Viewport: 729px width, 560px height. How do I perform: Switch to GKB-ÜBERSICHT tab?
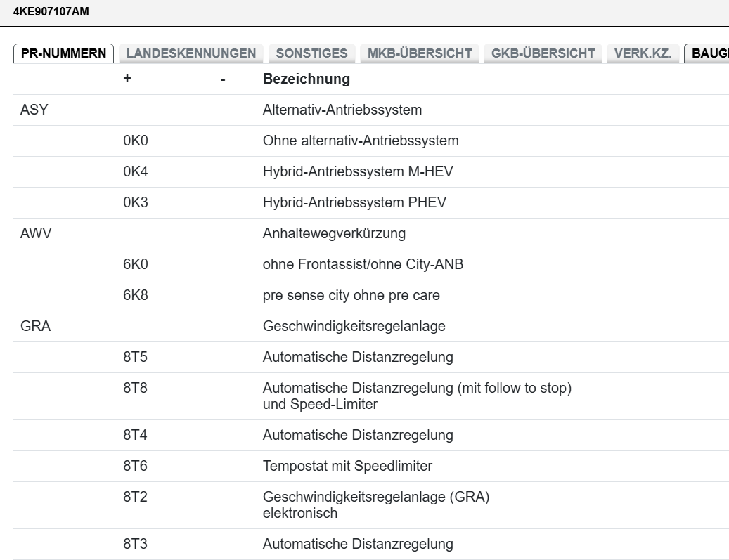coord(543,53)
